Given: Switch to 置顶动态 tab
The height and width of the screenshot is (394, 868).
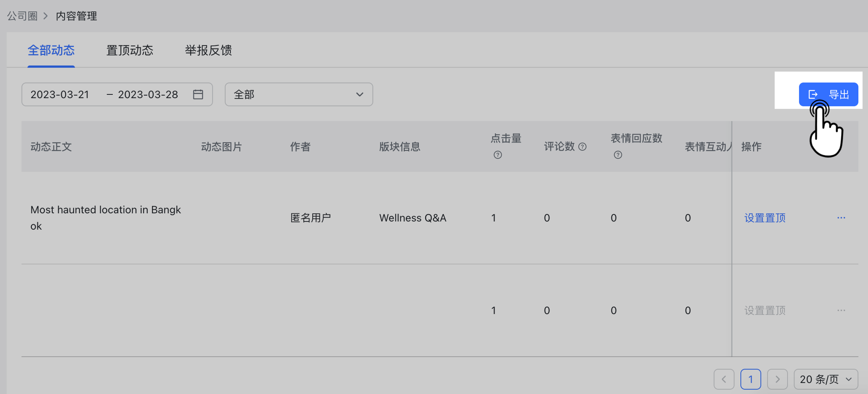Looking at the screenshot, I should [129, 50].
